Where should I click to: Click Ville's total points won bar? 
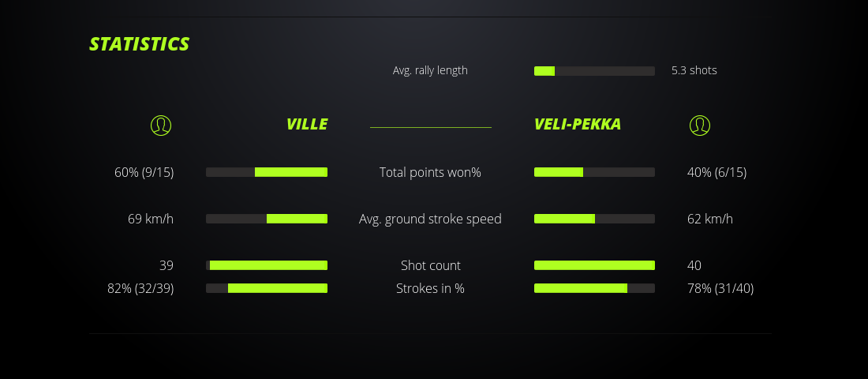coord(267,172)
